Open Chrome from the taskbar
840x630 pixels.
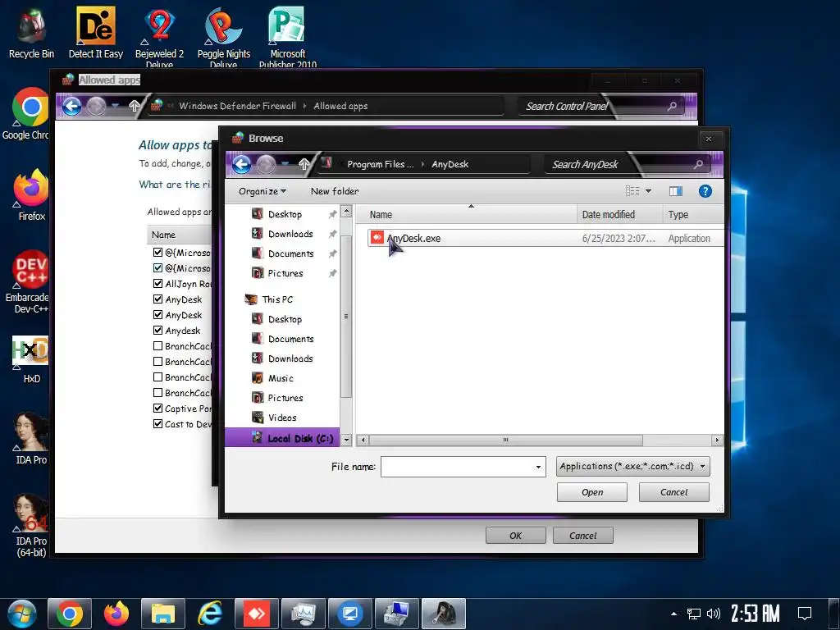tap(70, 614)
